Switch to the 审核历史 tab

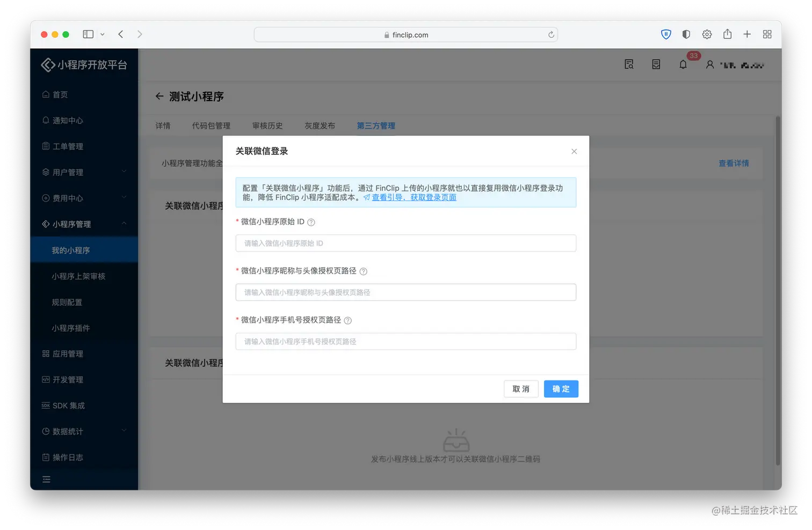point(267,126)
